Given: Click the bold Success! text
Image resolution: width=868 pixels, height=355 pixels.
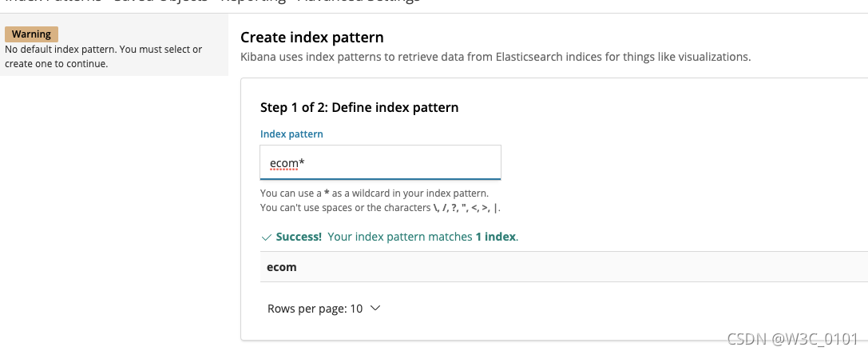Looking at the screenshot, I should point(299,237).
